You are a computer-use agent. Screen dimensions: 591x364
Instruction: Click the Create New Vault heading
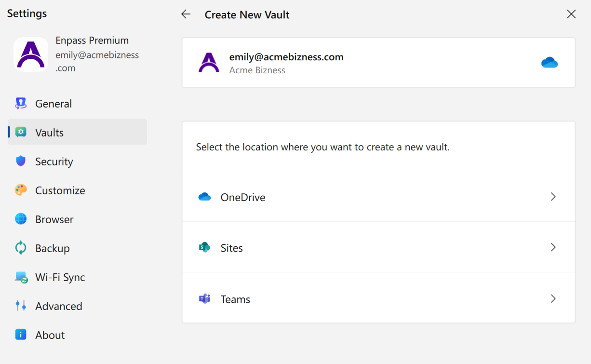click(x=247, y=15)
